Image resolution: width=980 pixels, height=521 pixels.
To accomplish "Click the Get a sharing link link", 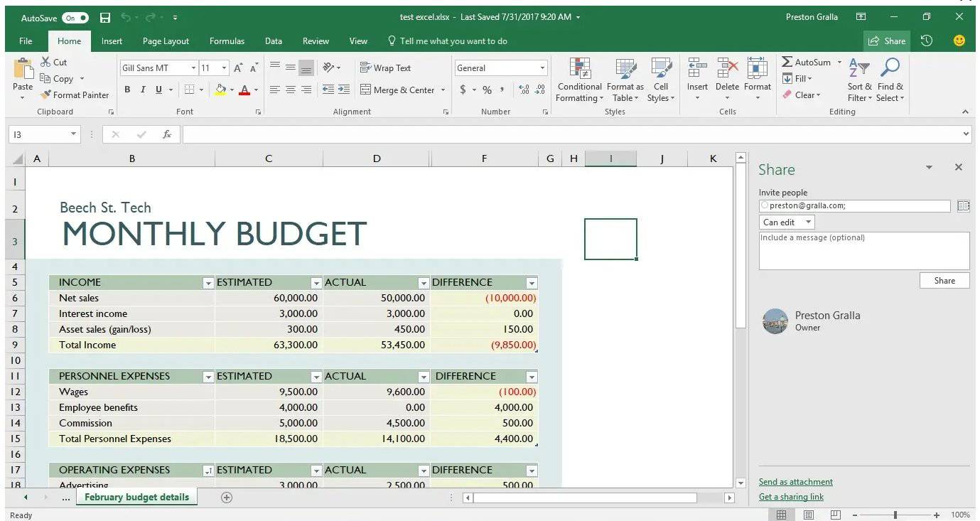I will coord(791,496).
